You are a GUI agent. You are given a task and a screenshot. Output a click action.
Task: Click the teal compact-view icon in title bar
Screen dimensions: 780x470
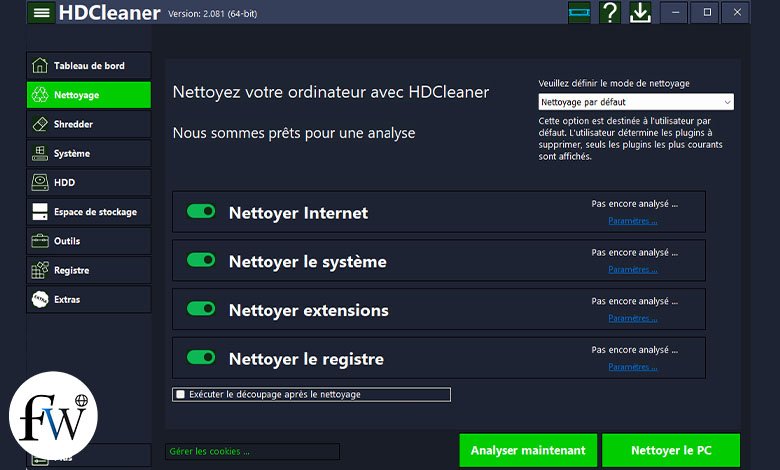(x=580, y=12)
